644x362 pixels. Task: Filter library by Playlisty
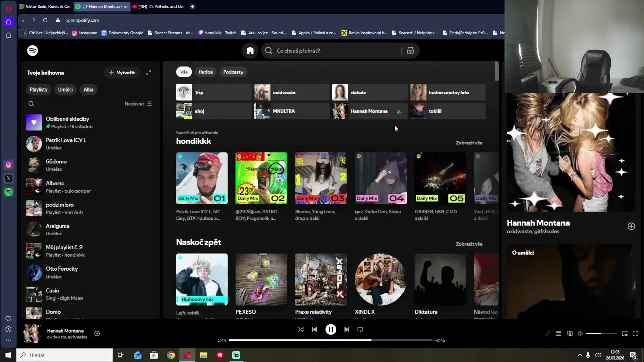click(39, 89)
